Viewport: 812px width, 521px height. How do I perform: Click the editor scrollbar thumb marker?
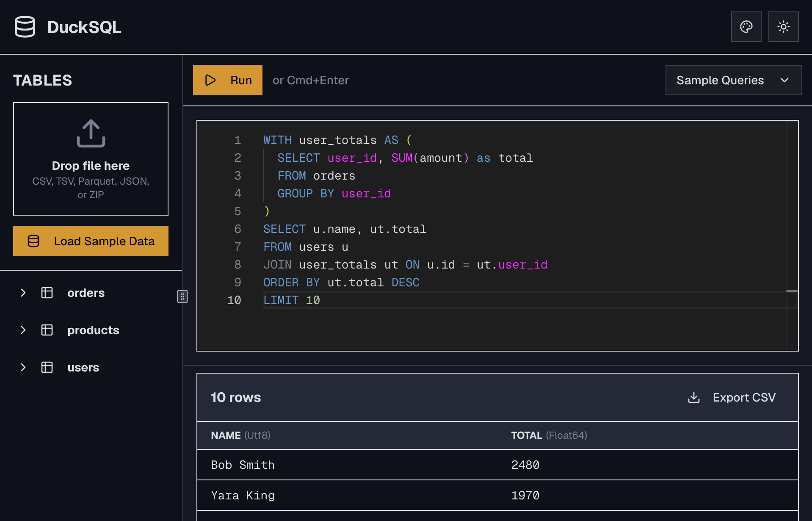pos(792,291)
